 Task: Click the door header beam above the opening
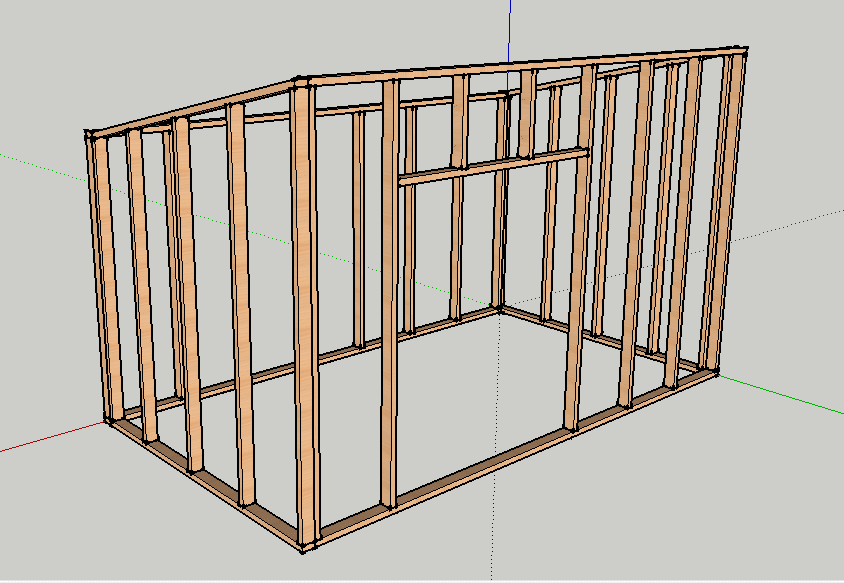[x=490, y=165]
